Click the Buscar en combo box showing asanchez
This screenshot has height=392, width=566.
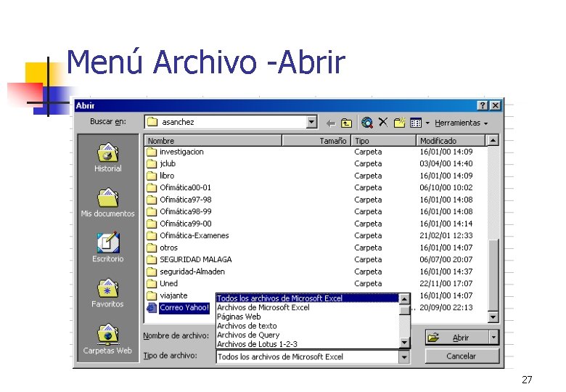[x=231, y=122]
